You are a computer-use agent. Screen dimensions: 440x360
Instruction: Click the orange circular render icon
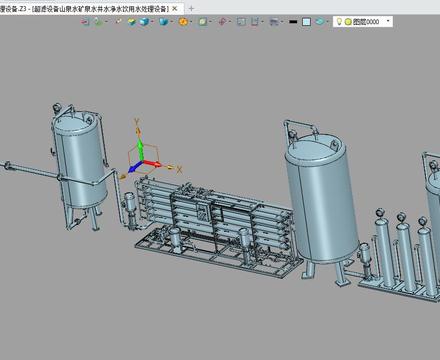click(183, 22)
